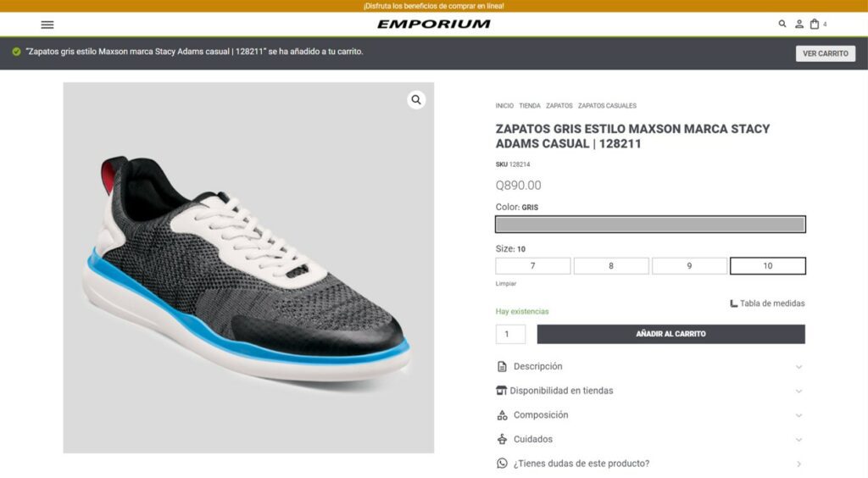Click the Tabla de medidas size icon
868x478 pixels.
(x=733, y=303)
